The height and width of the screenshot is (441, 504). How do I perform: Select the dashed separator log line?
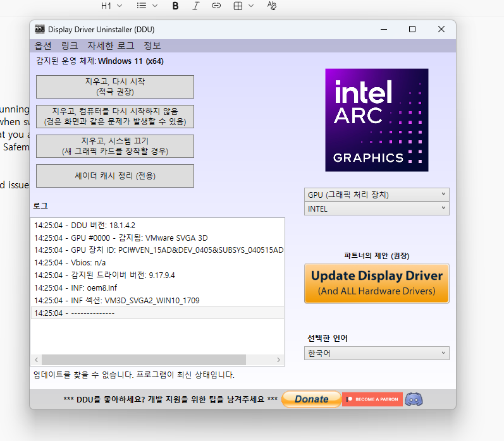click(157, 313)
